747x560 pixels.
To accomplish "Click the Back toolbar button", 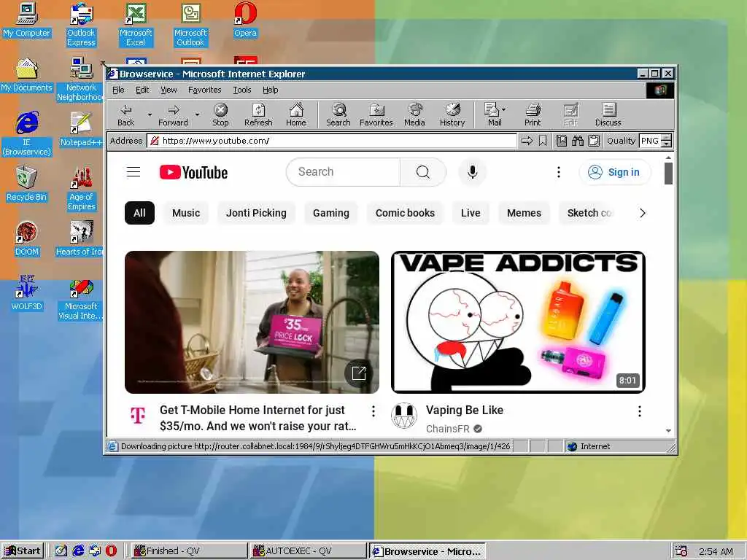I will coord(125,115).
